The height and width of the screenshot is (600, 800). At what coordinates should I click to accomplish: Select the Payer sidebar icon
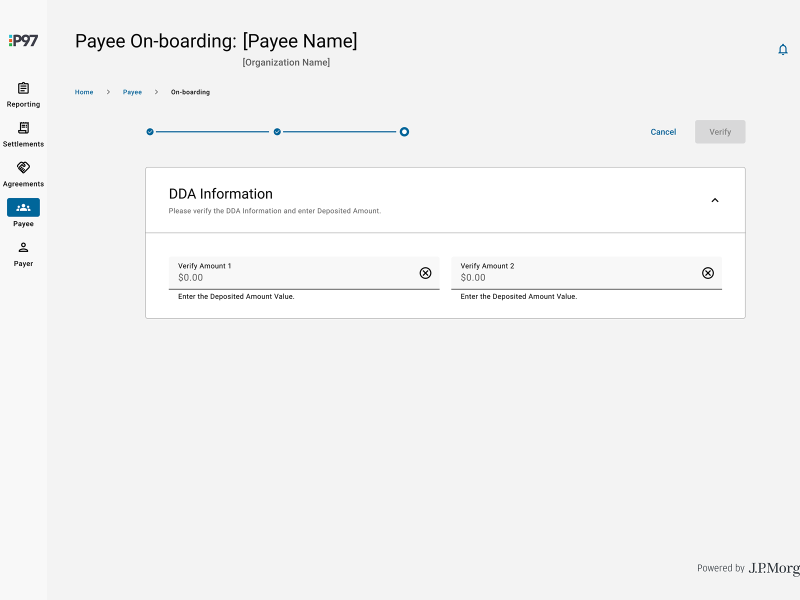click(23, 250)
